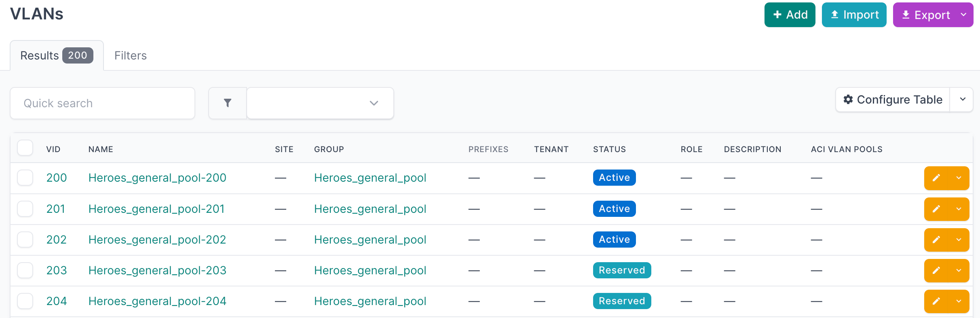This screenshot has width=980, height=318.
Task: Click the pencil edit icon for VLAN 203
Action: (936, 271)
